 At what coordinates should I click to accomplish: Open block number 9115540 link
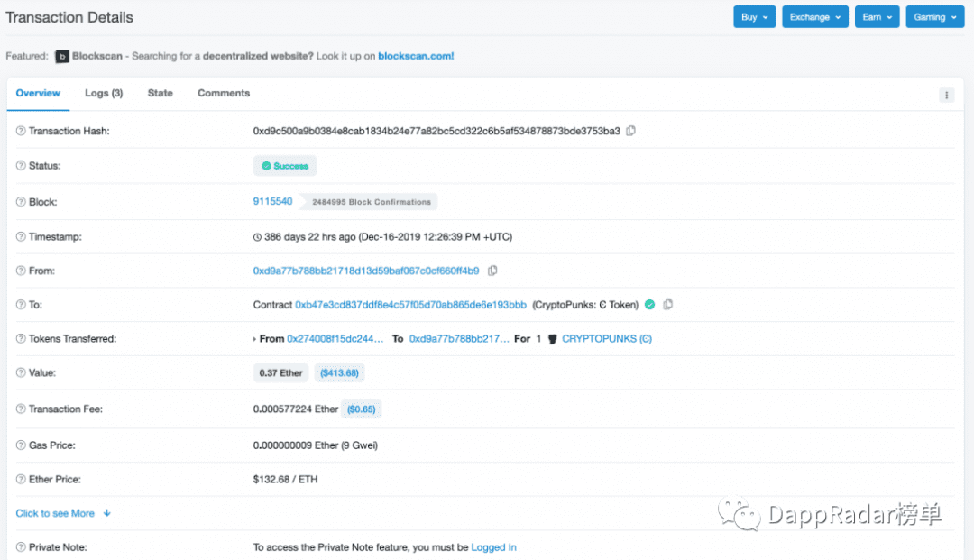pyautogui.click(x=272, y=201)
